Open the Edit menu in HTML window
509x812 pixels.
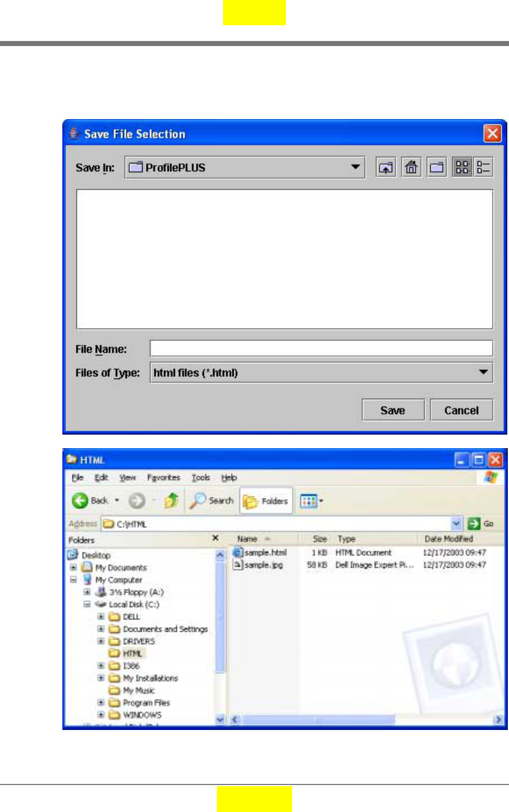(101, 477)
